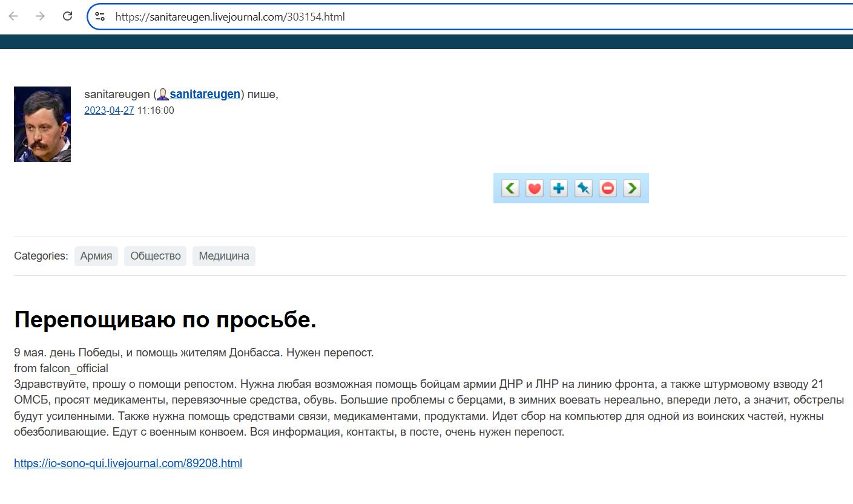Image resolution: width=853 pixels, height=504 pixels.
Task: Select the Армия category tag
Action: (x=96, y=256)
